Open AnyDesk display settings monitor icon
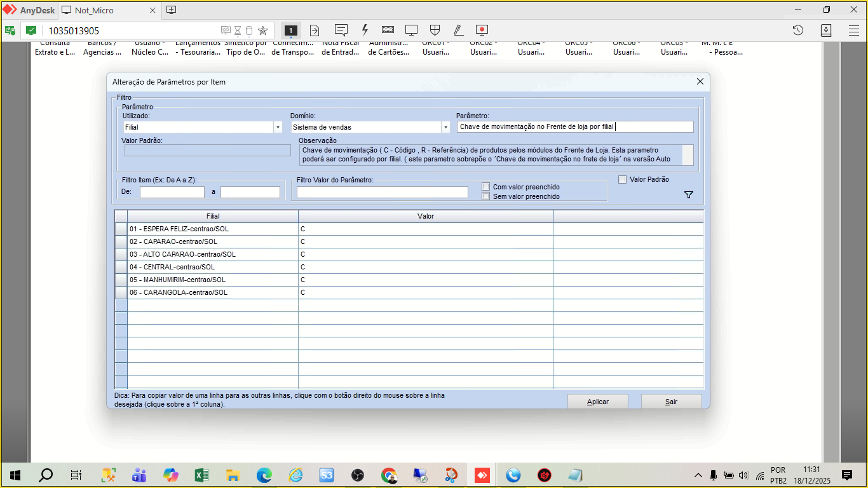The height and width of the screenshot is (488, 868). (411, 30)
